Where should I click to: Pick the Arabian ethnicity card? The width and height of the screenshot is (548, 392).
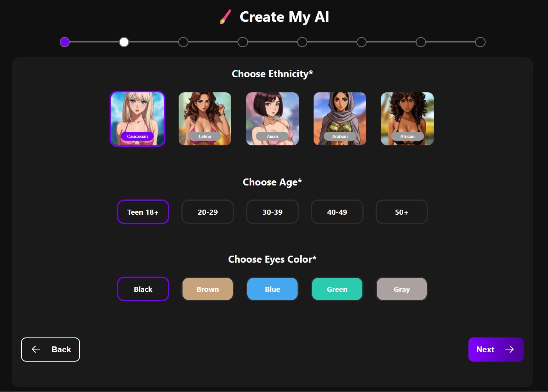pyautogui.click(x=340, y=119)
